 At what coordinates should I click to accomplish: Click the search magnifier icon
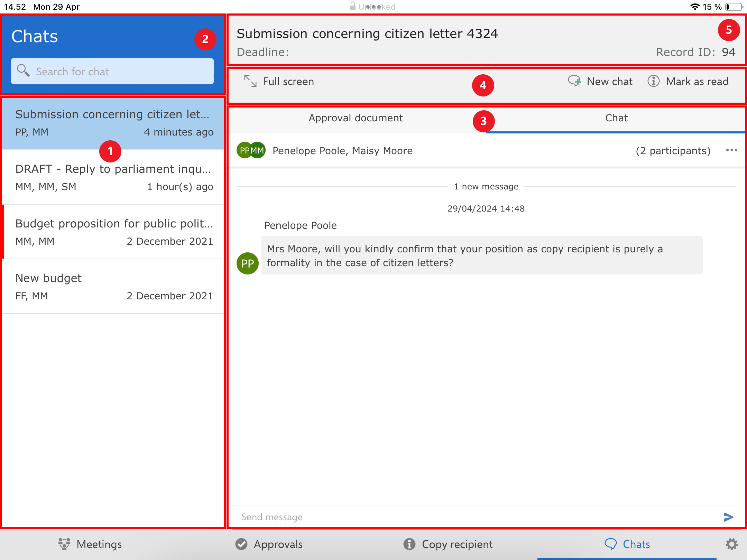click(23, 71)
